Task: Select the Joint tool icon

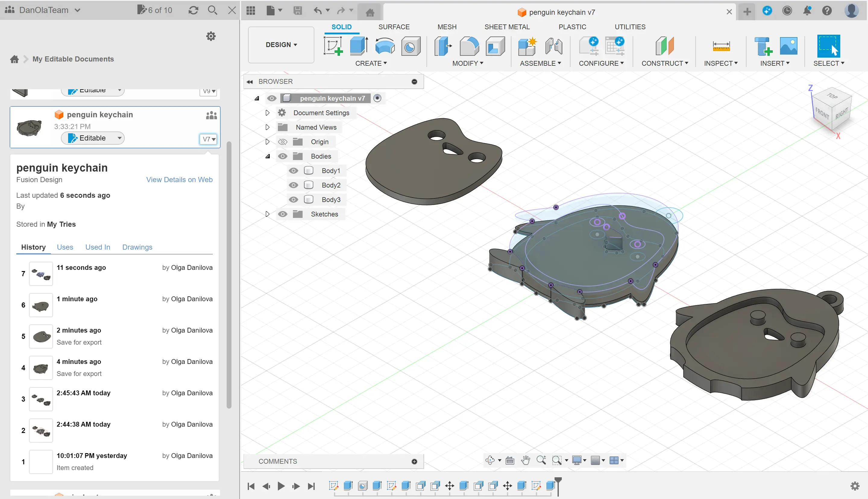Action: pos(553,46)
